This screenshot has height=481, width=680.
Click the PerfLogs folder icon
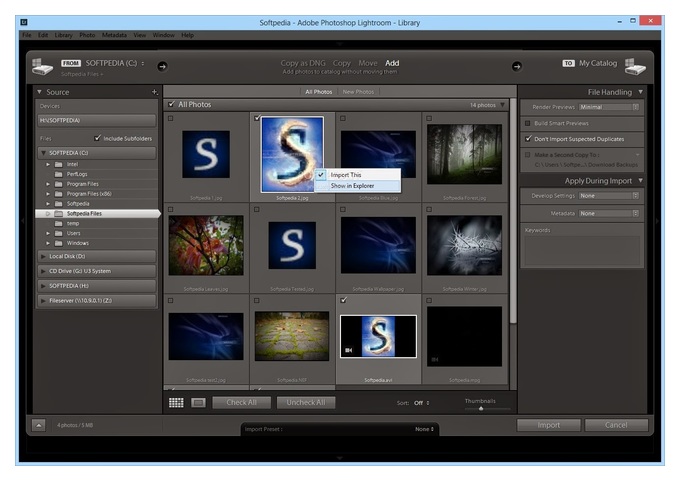pyautogui.click(x=59, y=174)
